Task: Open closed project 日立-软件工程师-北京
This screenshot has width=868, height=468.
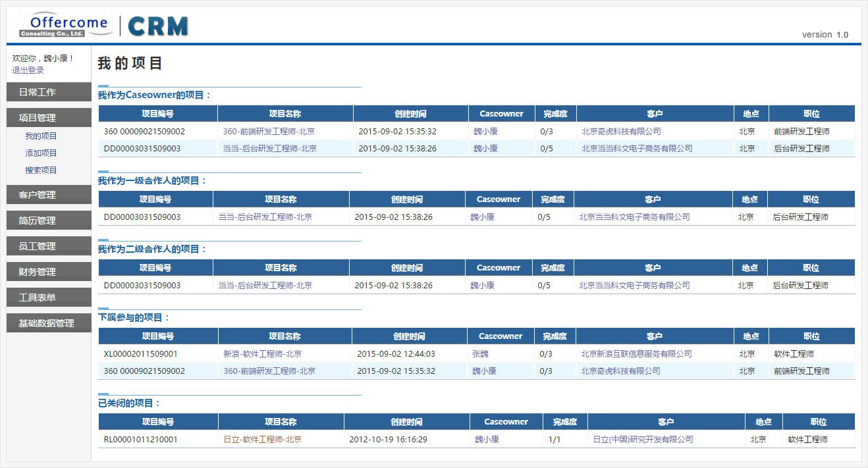Action: [263, 440]
